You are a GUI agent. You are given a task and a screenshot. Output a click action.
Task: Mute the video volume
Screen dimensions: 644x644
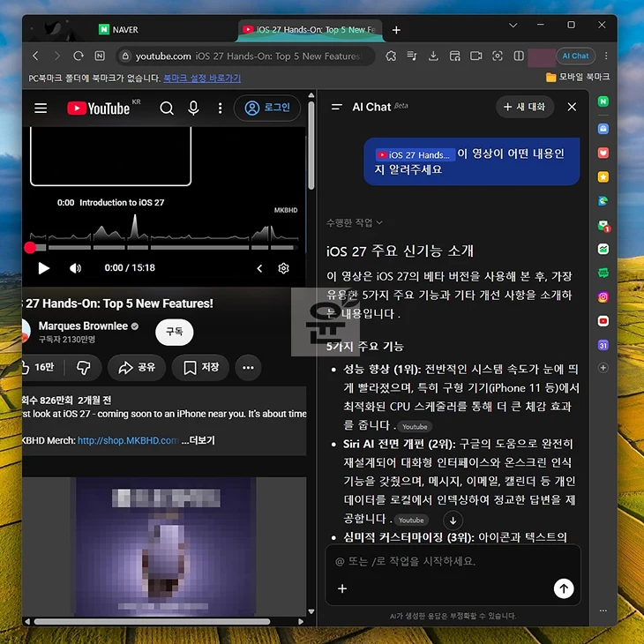click(x=75, y=268)
